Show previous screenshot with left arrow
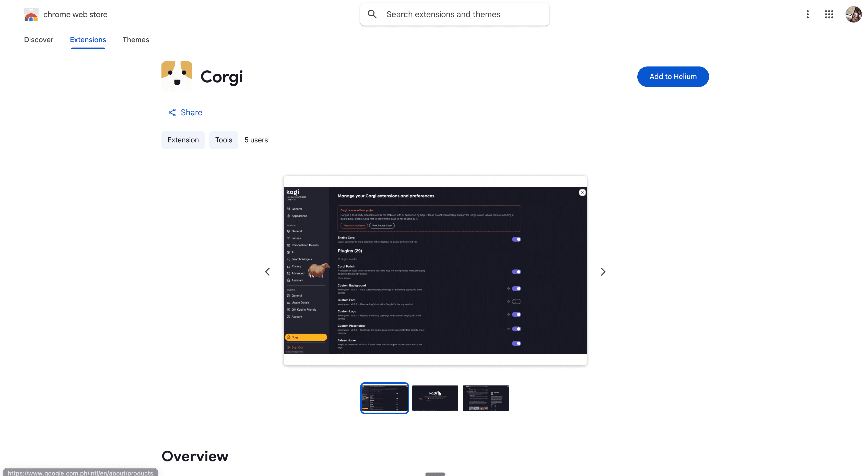868x476 pixels. (x=267, y=272)
